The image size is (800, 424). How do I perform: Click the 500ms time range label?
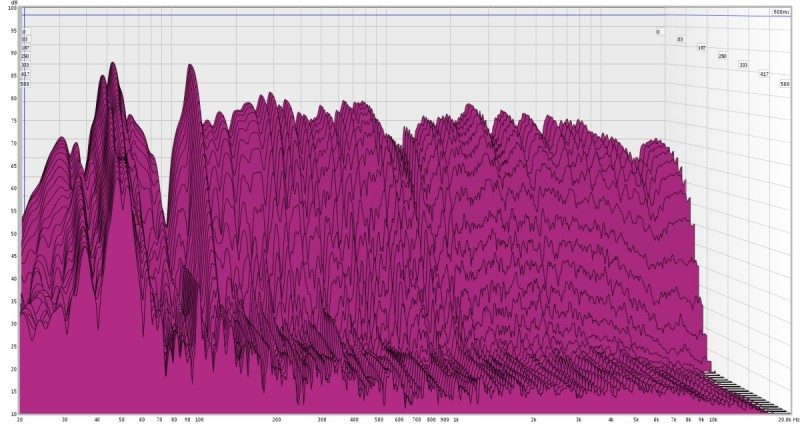point(781,12)
